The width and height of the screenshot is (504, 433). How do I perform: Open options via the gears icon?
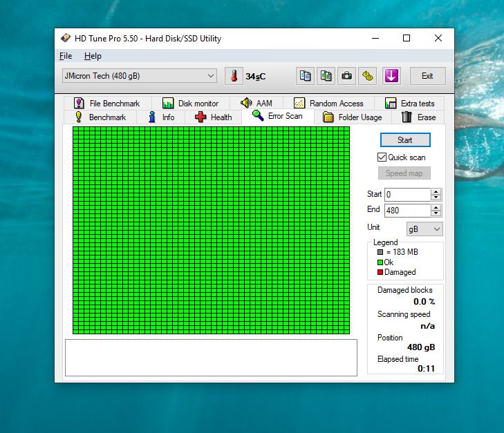(x=368, y=76)
